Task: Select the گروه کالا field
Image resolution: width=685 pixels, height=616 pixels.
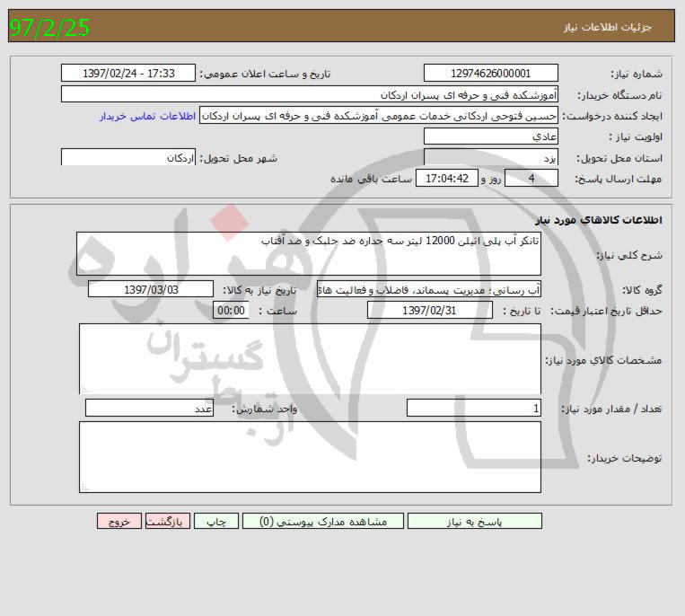Action: 429,290
